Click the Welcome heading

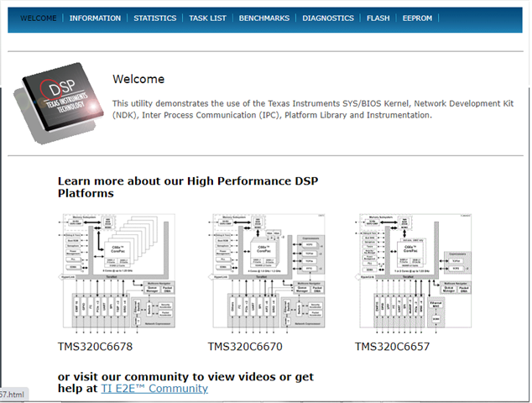(138, 79)
